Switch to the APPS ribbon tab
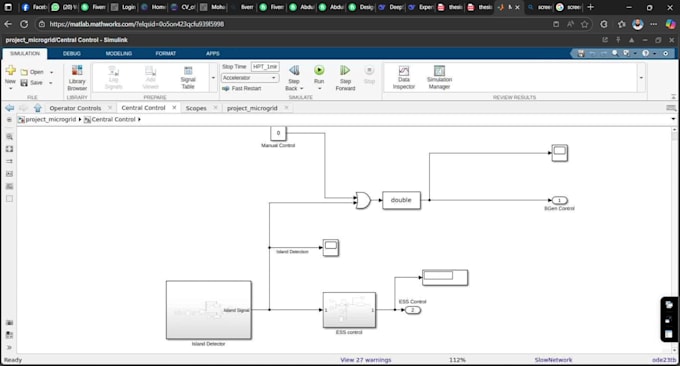The height and width of the screenshot is (366, 680). click(x=212, y=53)
